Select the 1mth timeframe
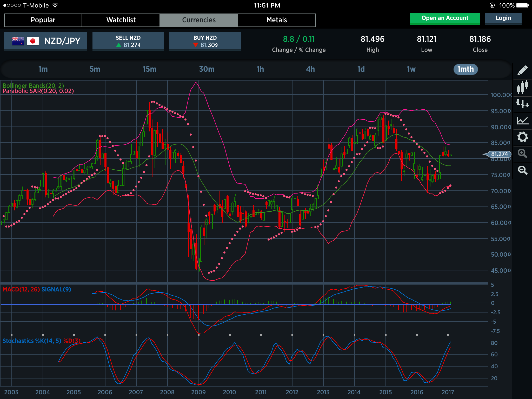The width and height of the screenshot is (532, 399). tap(465, 69)
